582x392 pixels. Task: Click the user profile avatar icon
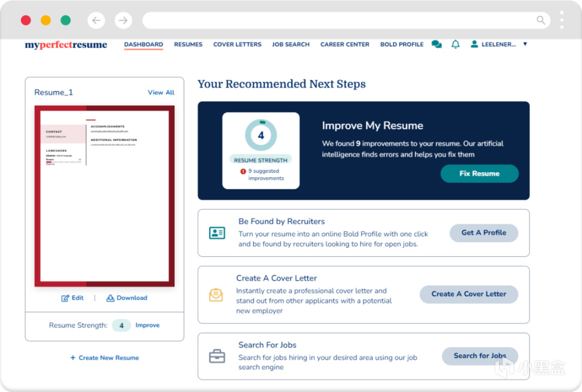[x=474, y=44]
